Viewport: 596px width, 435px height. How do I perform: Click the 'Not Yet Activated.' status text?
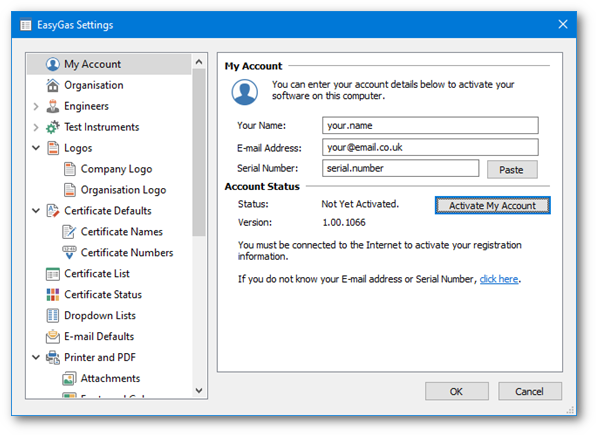pyautogui.click(x=360, y=204)
